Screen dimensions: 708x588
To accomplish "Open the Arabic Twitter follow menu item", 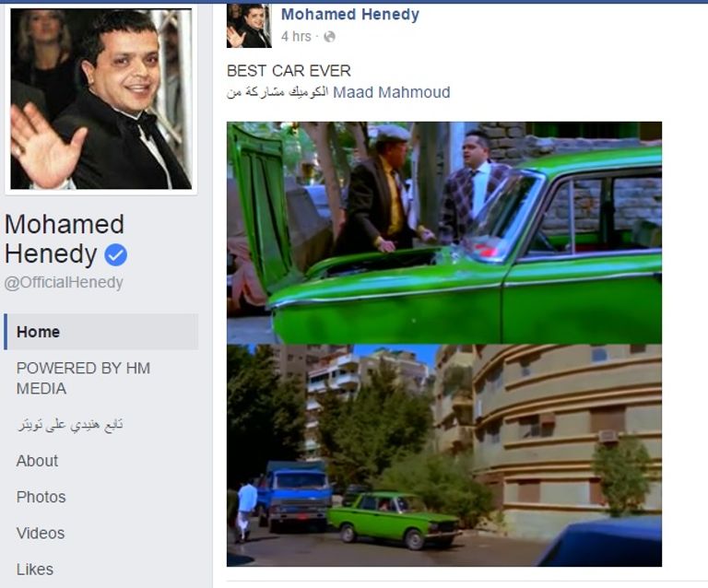I will [x=70, y=425].
